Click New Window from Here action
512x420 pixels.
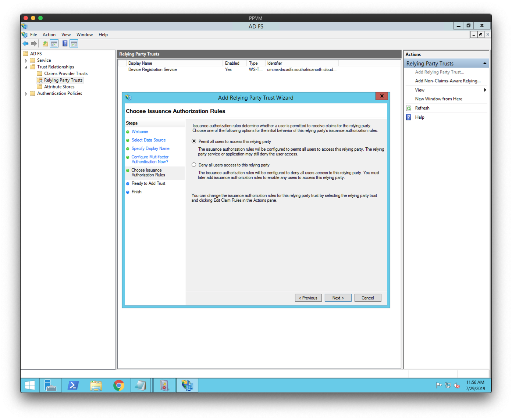438,99
